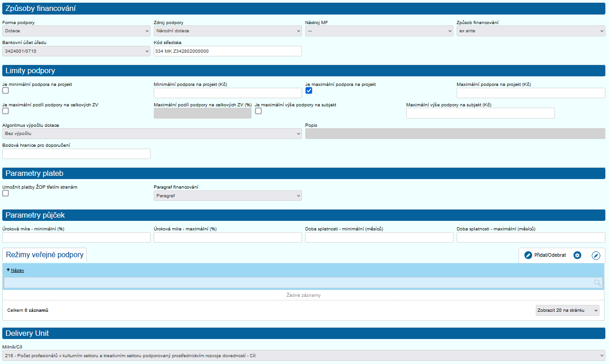Open the Forma podpory dropdown
The image size is (609, 364).
pyautogui.click(x=76, y=31)
